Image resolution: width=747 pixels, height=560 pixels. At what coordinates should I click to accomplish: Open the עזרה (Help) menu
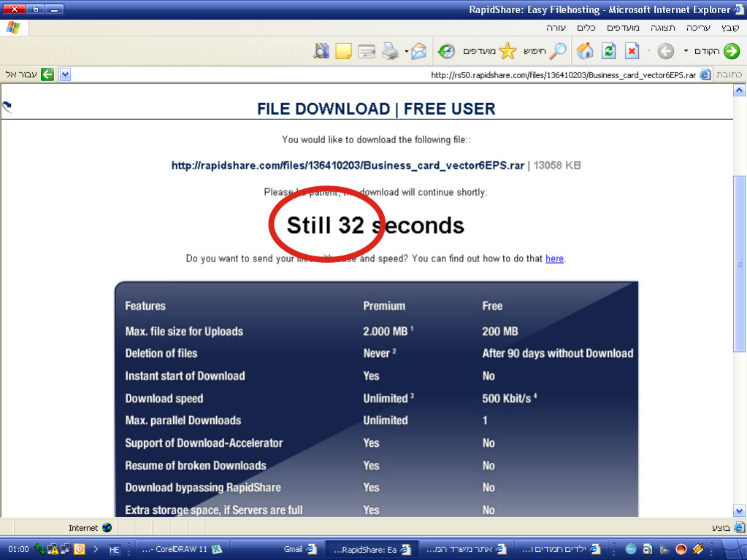tap(556, 28)
